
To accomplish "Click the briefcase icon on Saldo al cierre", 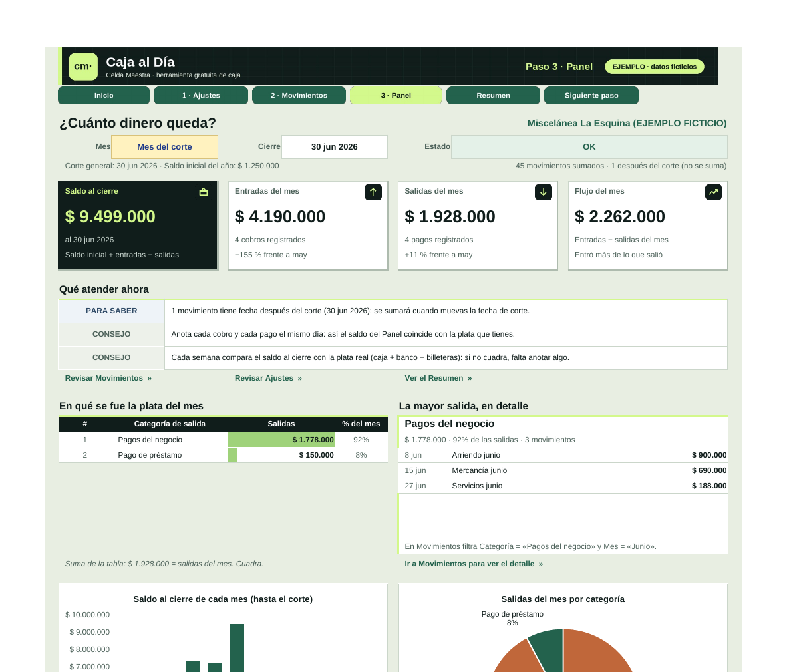I will pyautogui.click(x=204, y=192).
